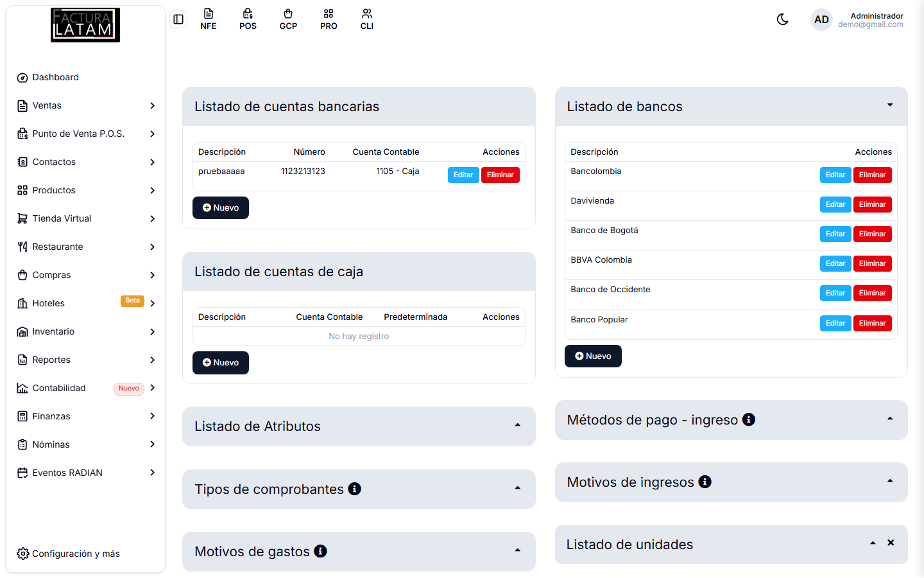924x578 pixels.
Task: Open the PRO shortcut
Action: pyautogui.click(x=329, y=19)
